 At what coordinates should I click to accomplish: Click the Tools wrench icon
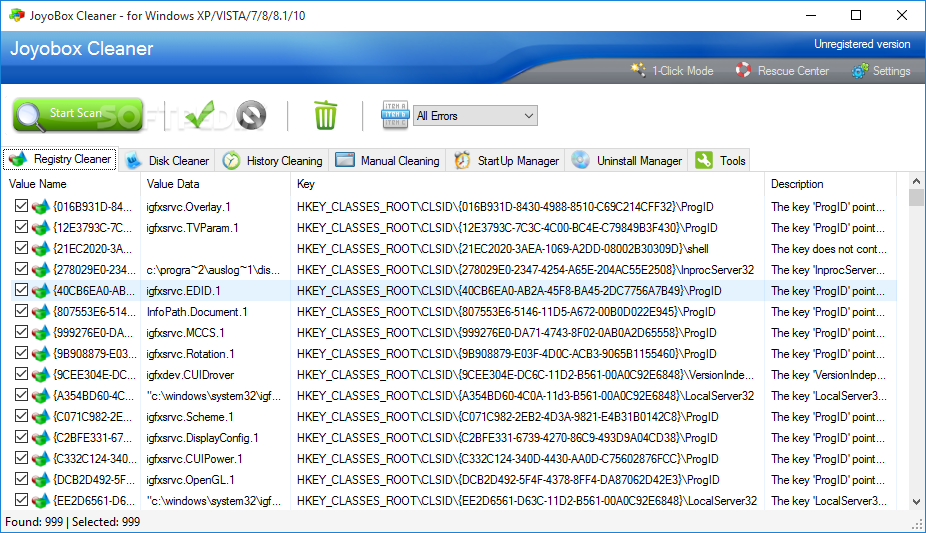pyautogui.click(x=704, y=160)
